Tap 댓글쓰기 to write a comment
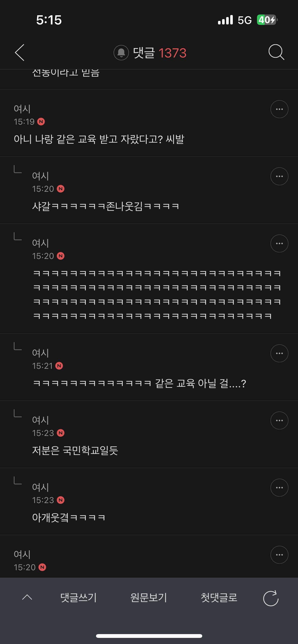This screenshot has width=298, height=644. [x=78, y=597]
